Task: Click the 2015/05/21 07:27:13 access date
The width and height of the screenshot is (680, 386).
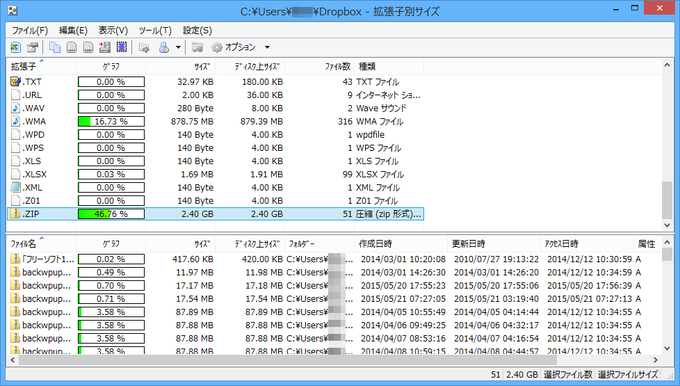Action: pyautogui.click(x=590, y=299)
